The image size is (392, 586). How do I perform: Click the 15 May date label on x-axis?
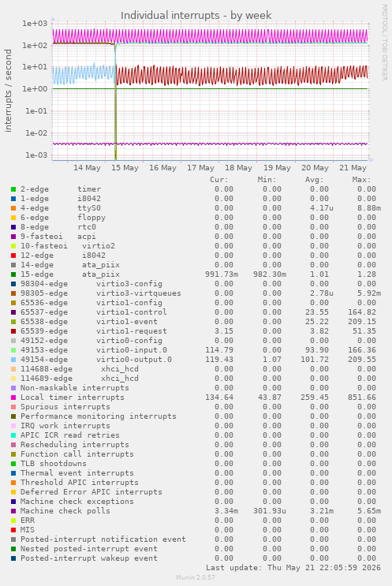[x=125, y=168]
